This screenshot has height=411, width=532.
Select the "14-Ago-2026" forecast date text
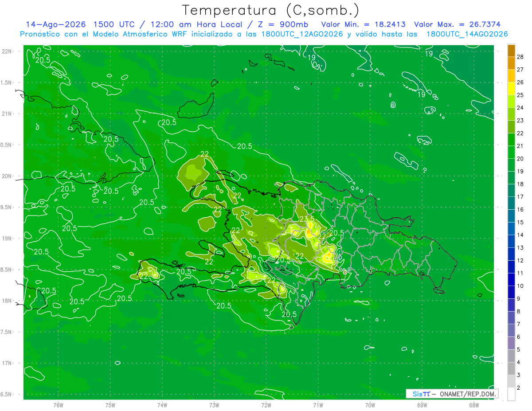[55, 24]
